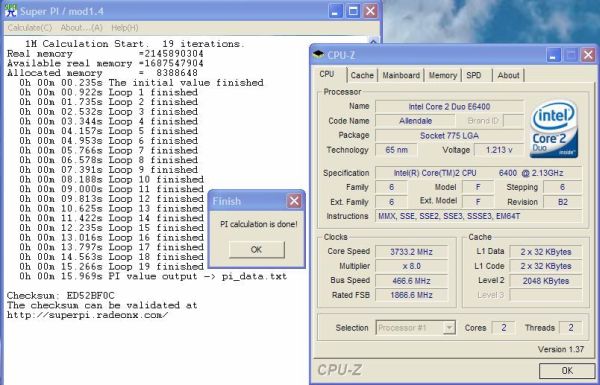This screenshot has width=600, height=385.
Task: Click the Level 2 value 2048 KBytes
Action: tap(546, 281)
